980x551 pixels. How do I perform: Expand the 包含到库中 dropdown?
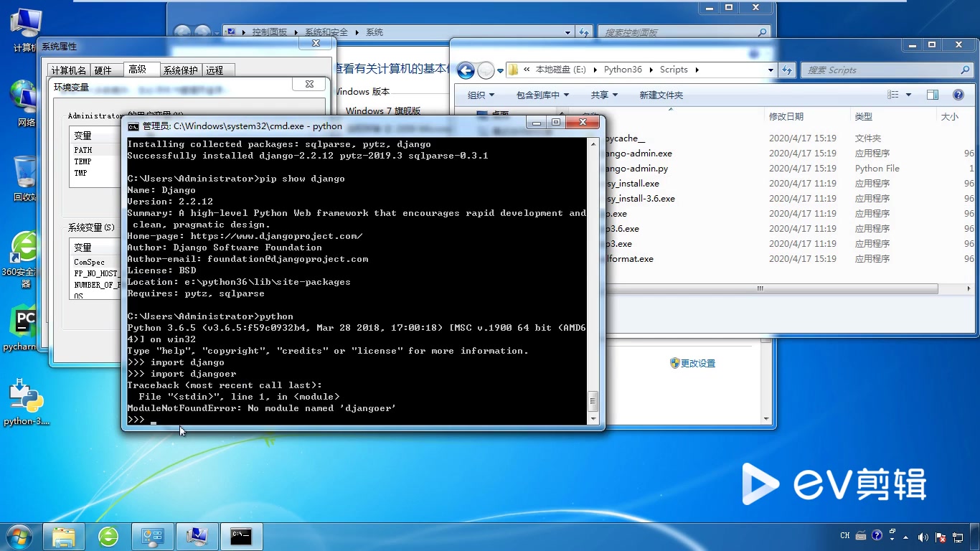pyautogui.click(x=542, y=95)
